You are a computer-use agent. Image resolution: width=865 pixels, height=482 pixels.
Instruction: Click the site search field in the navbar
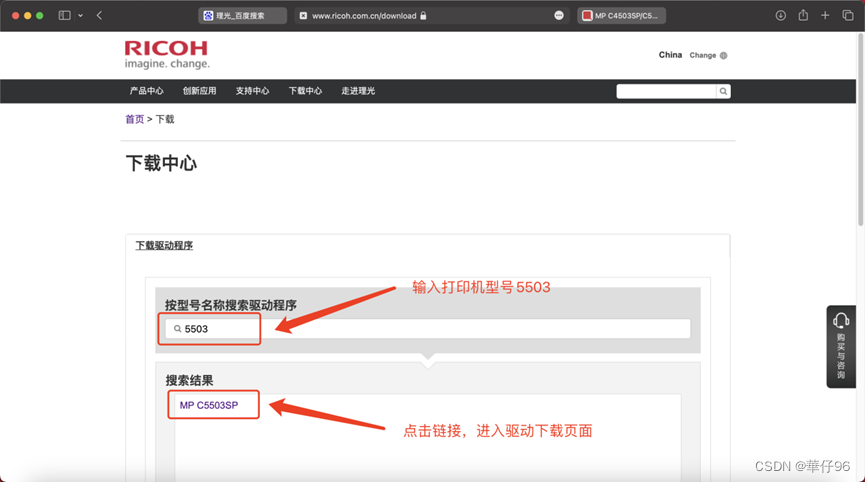point(666,91)
